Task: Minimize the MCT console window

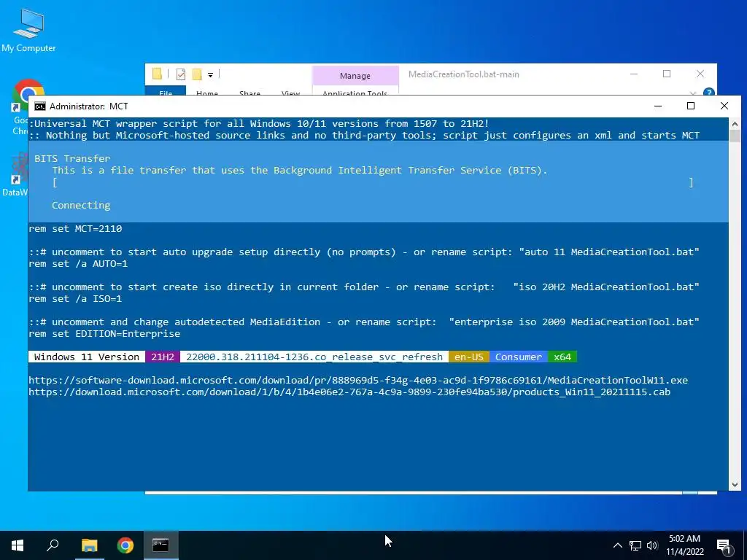Action: [x=658, y=106]
